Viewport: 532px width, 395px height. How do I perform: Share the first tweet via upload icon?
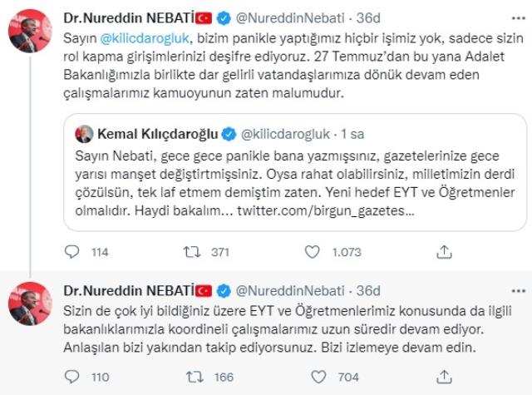(x=444, y=252)
